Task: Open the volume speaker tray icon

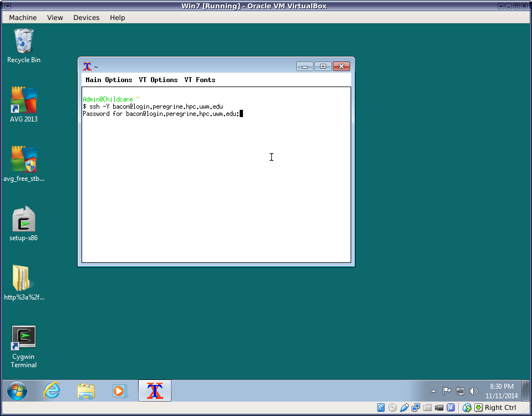Action: tap(474, 391)
